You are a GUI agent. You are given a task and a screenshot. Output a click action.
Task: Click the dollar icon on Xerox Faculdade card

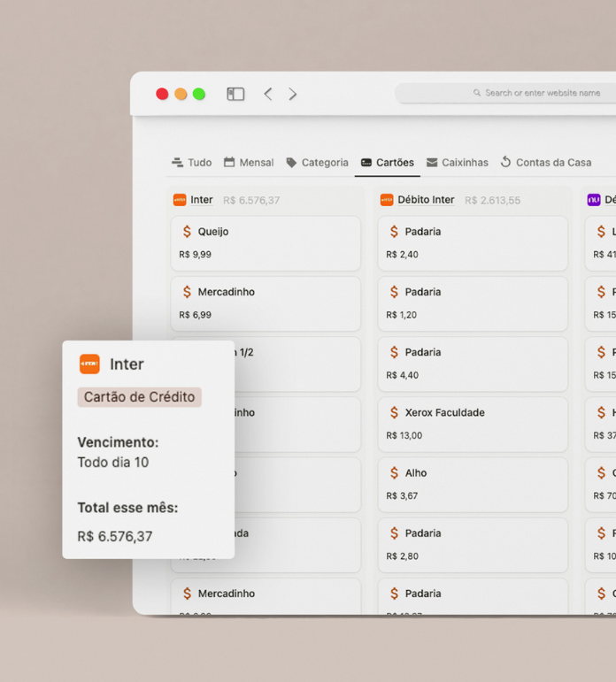394,412
